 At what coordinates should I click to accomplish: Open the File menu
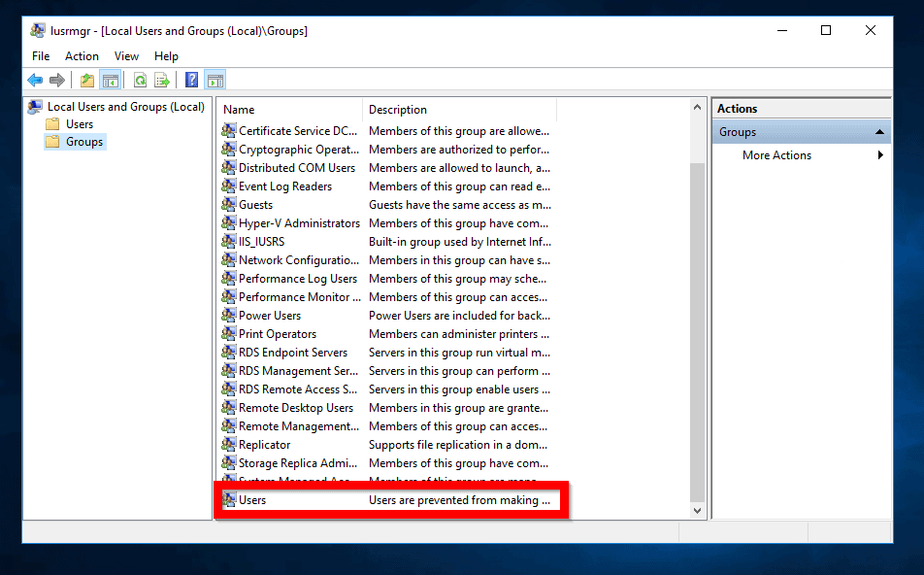click(x=41, y=56)
